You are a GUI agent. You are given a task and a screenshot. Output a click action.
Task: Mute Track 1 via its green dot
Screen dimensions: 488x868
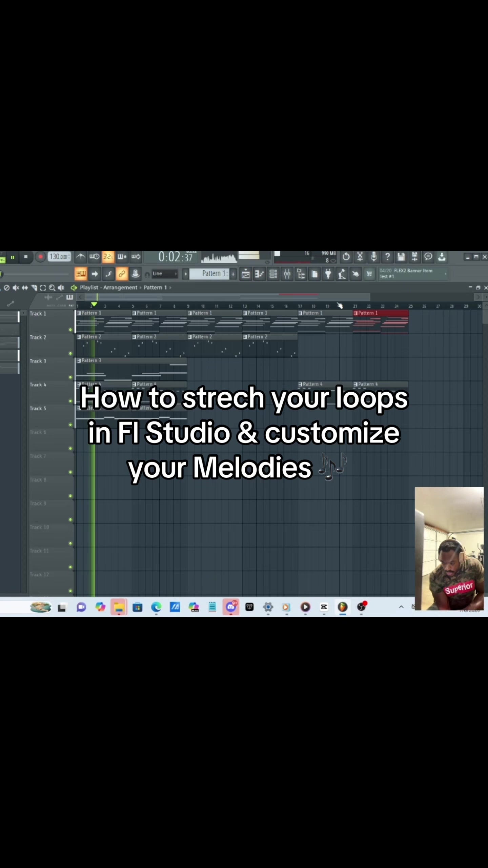pos(70,330)
